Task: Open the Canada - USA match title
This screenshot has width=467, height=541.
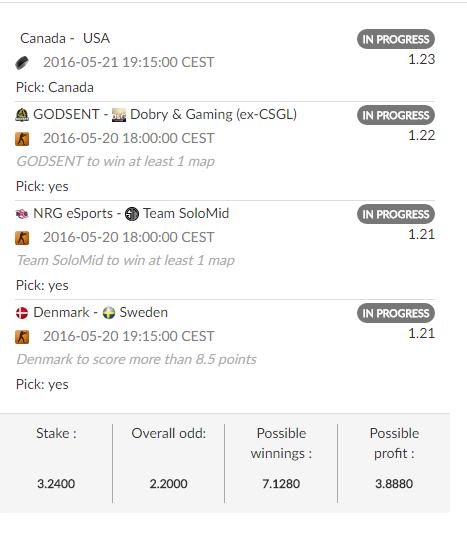Action: pos(65,38)
